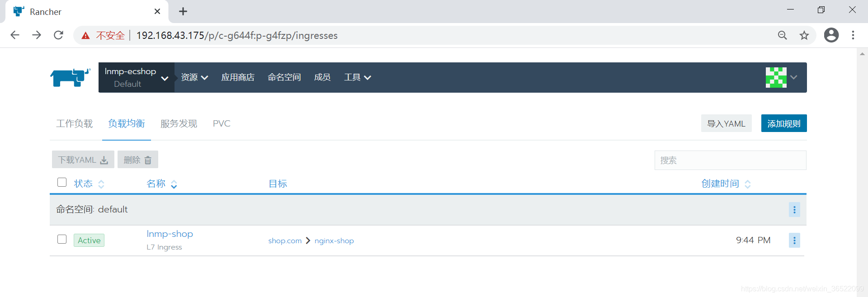Open namespace default actions menu
The image size is (868, 297).
click(x=794, y=210)
